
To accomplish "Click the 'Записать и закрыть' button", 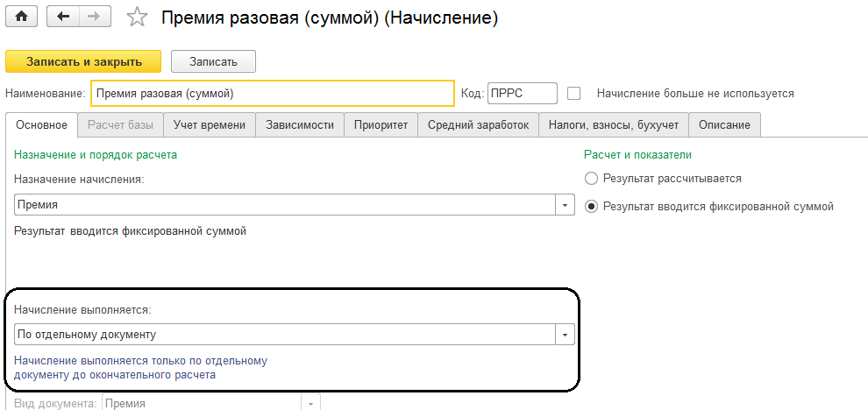I will click(83, 61).
